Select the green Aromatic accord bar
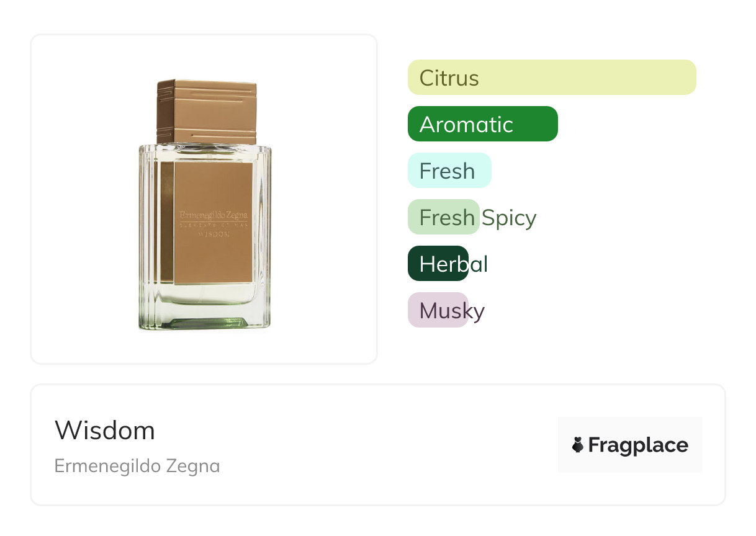Viewport: 756px width, 536px height. 483,124
